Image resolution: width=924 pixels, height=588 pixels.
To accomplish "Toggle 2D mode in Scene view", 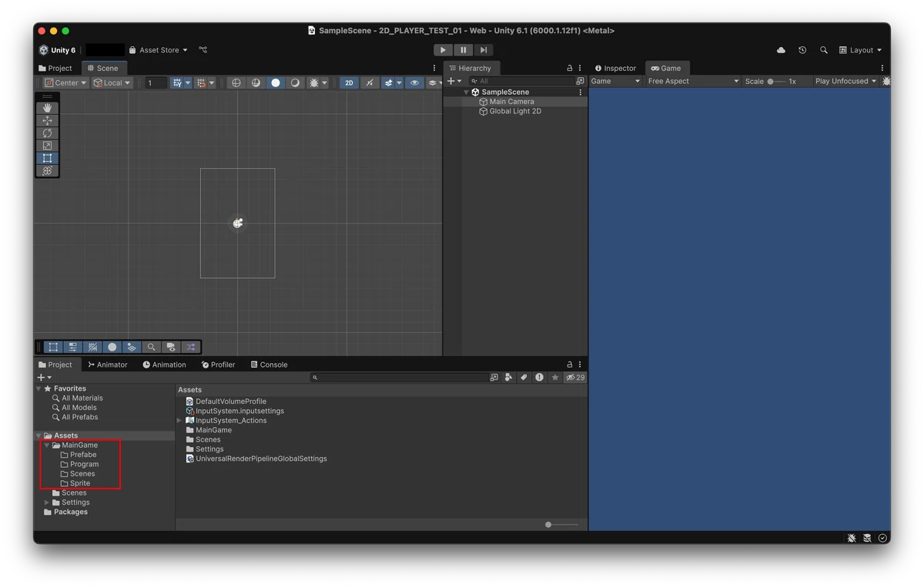I will pos(349,82).
